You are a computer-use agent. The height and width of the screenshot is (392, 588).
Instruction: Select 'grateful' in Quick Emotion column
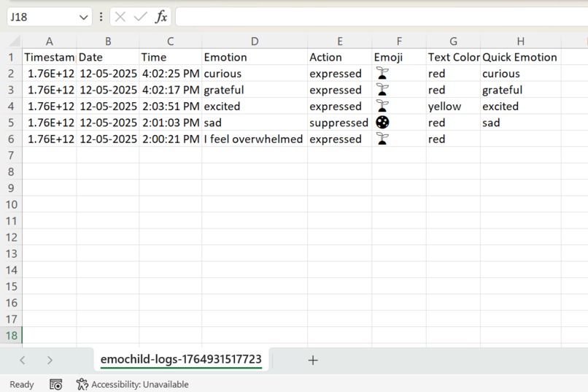(x=520, y=90)
